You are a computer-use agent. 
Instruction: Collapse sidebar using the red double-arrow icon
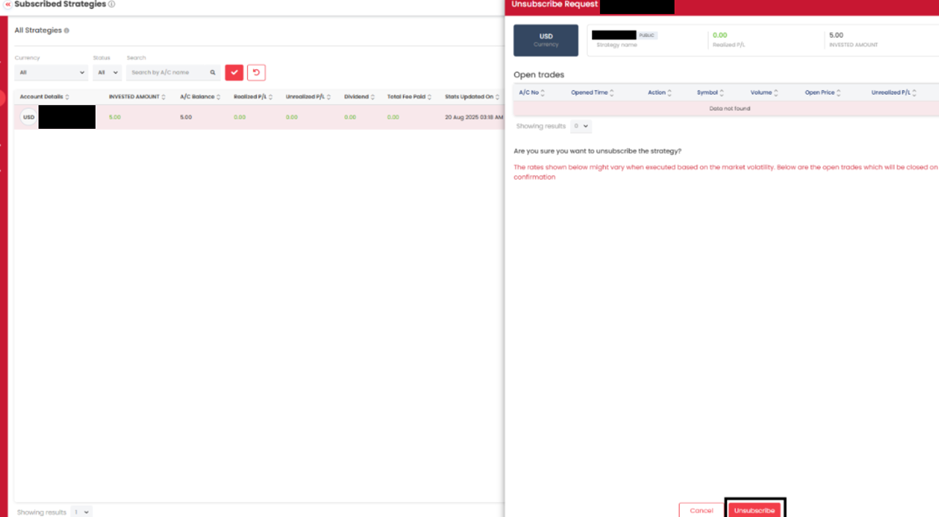(x=8, y=4)
